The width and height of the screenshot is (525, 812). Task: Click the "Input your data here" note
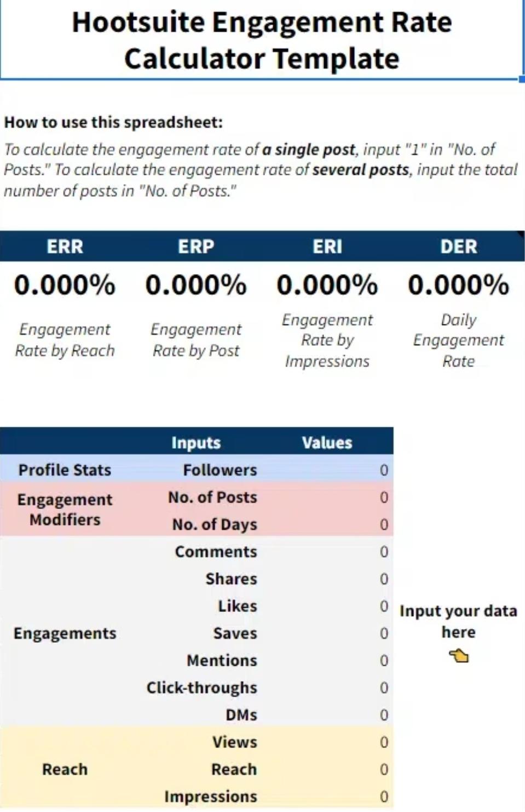pyautogui.click(x=459, y=621)
